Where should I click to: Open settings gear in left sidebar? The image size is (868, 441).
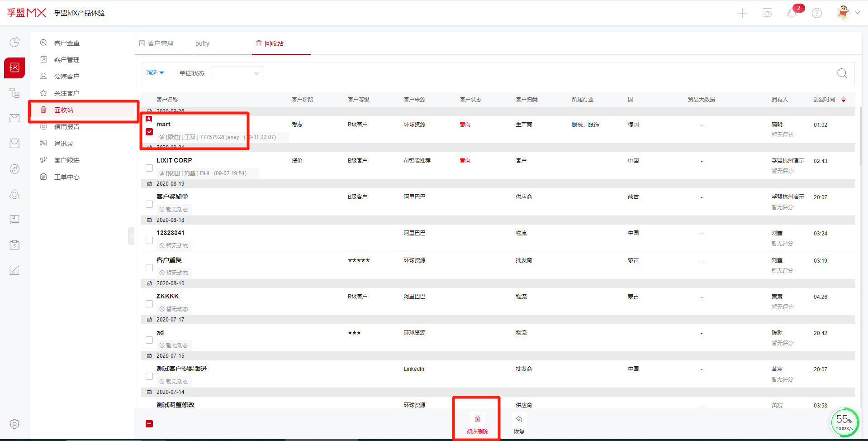click(14, 424)
